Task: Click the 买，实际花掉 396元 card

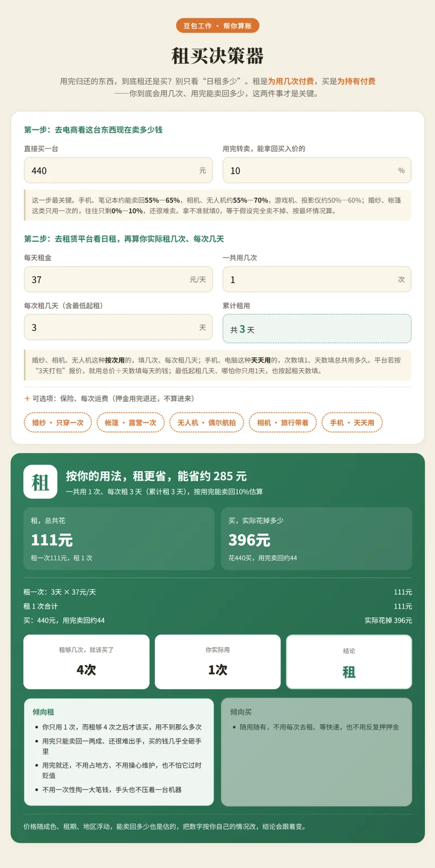Action: (316, 538)
